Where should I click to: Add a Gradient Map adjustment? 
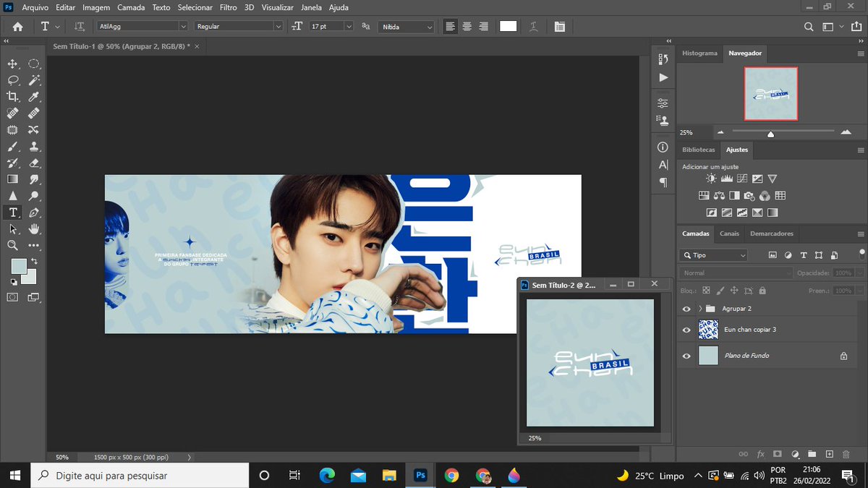click(x=773, y=213)
